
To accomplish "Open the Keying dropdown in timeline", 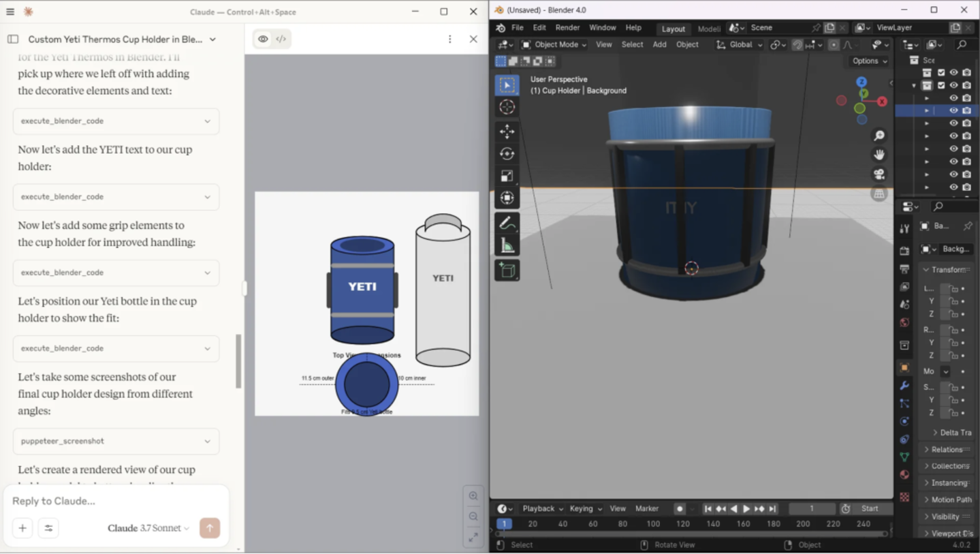I will [586, 509].
